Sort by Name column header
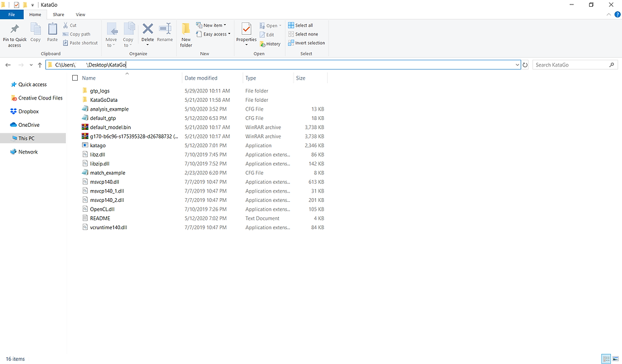 [x=89, y=78]
